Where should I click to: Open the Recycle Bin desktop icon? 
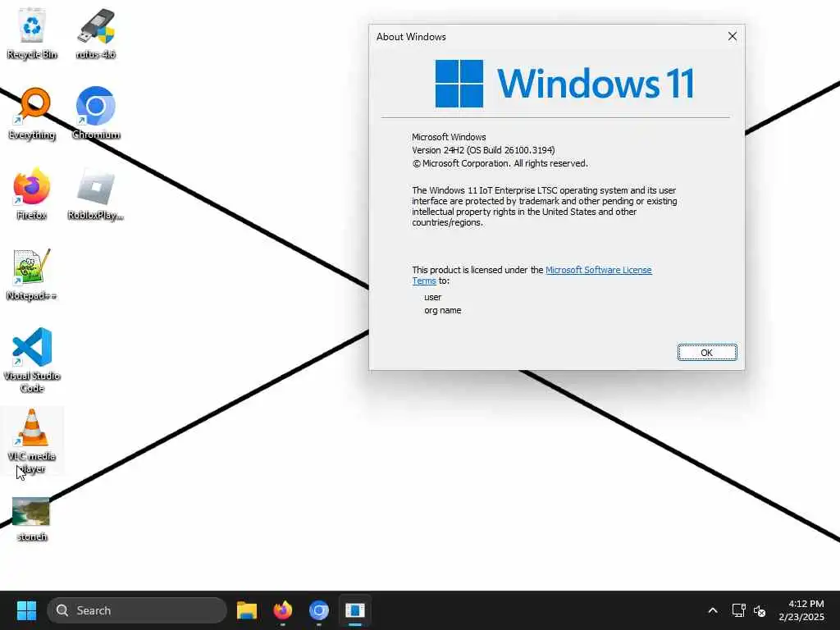point(32,33)
